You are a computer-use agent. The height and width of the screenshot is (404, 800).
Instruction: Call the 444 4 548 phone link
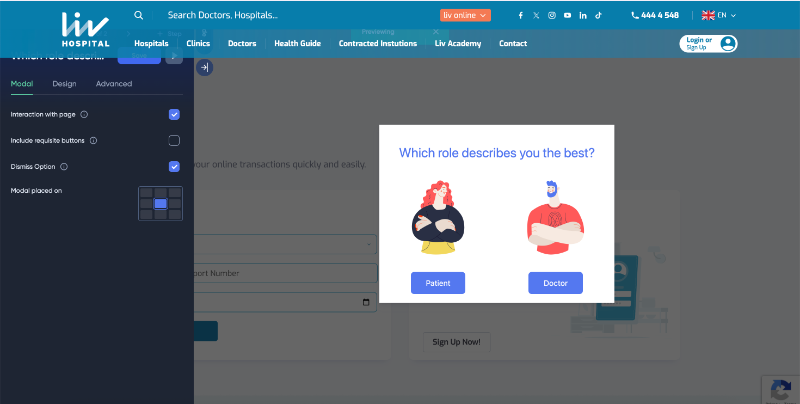655,15
